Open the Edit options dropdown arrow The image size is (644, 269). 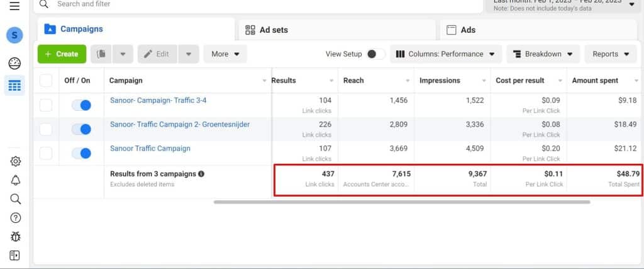tap(189, 54)
